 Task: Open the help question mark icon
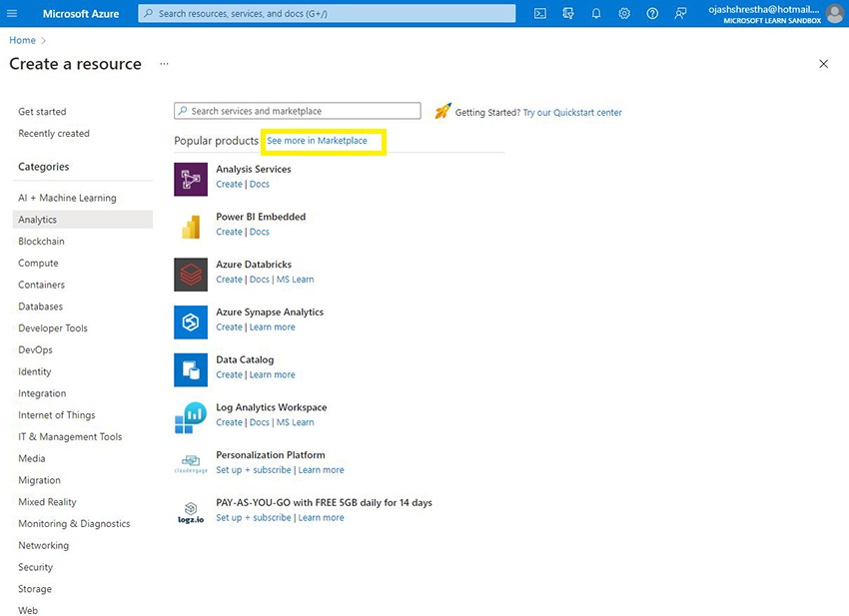[652, 14]
